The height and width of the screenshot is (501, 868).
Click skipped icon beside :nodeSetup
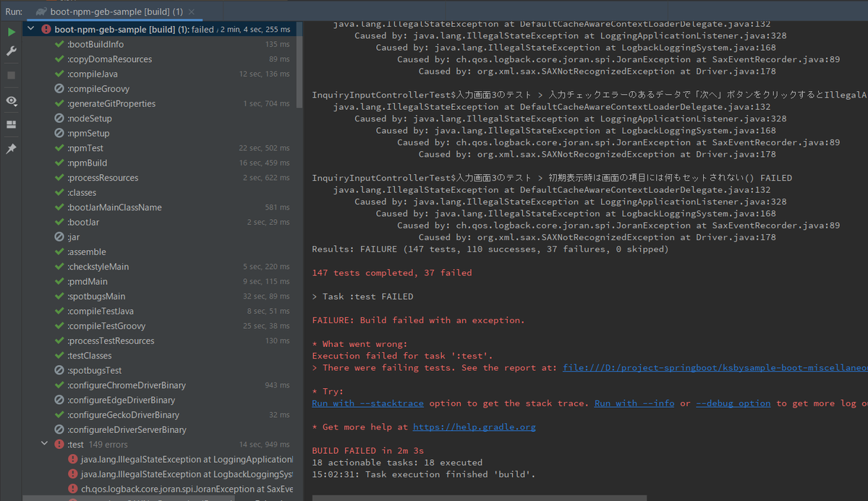59,119
